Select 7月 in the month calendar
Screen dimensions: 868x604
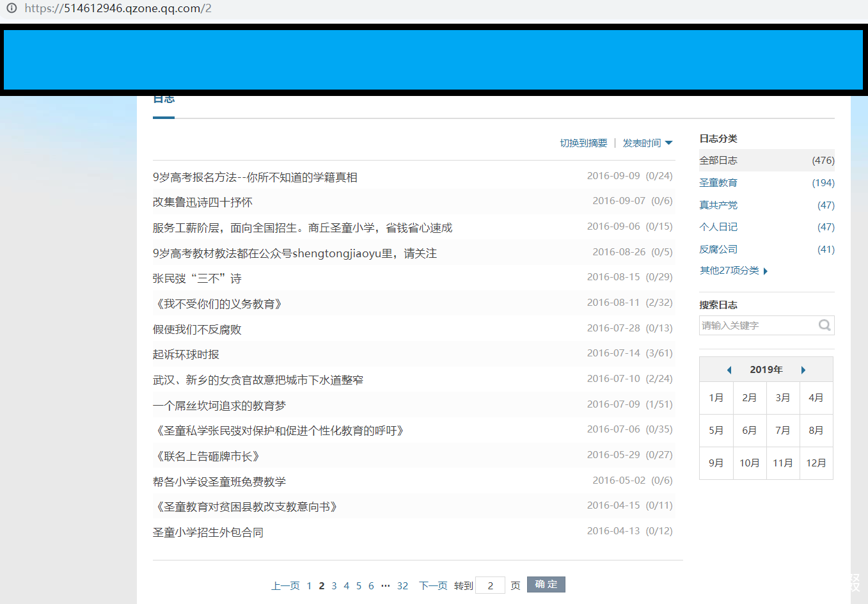pos(783,431)
